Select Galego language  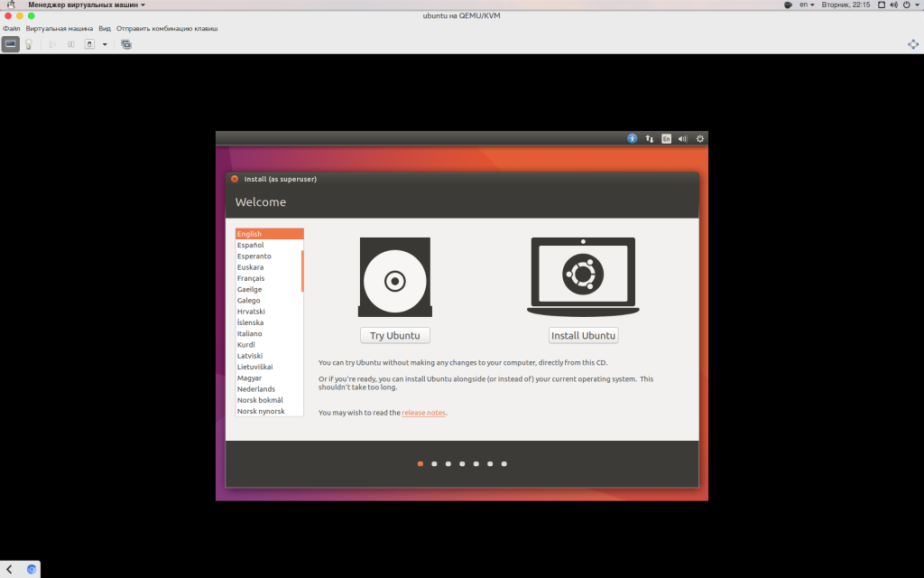[x=269, y=300]
